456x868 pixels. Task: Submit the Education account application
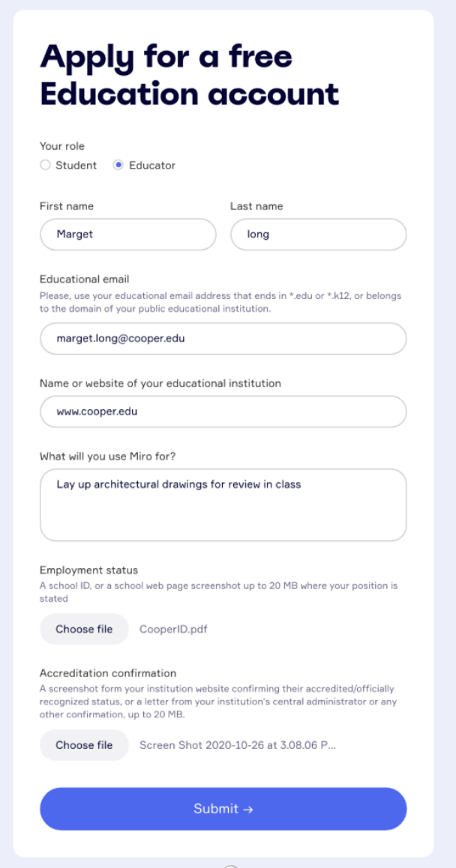223,809
